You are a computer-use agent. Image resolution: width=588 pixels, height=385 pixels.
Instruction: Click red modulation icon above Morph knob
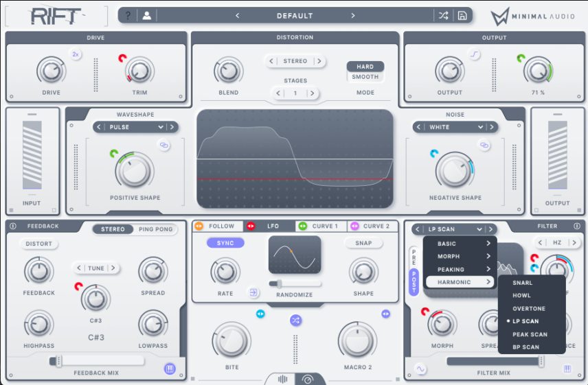tap(425, 311)
